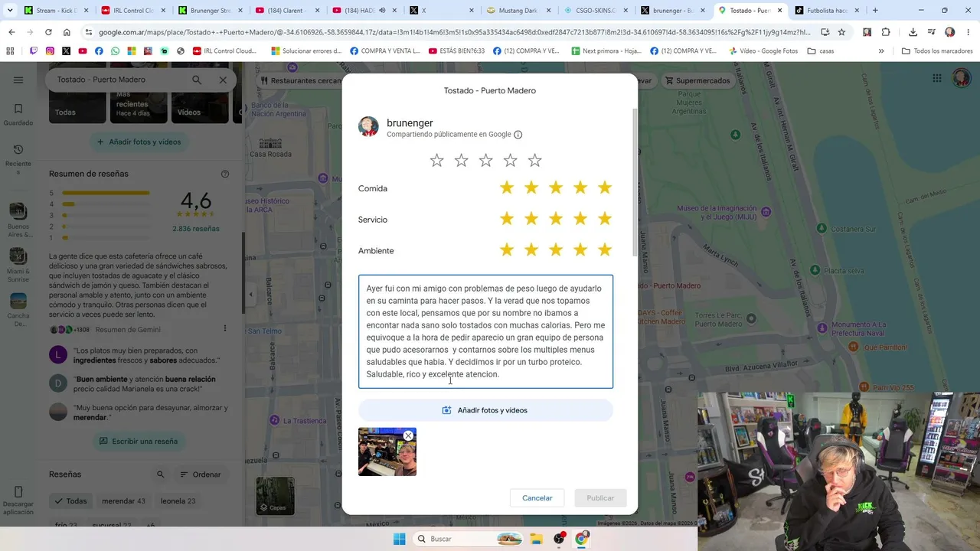This screenshot has width=980, height=551.
Task: Open the Google account avatar on the Maps page
Action: (961, 78)
